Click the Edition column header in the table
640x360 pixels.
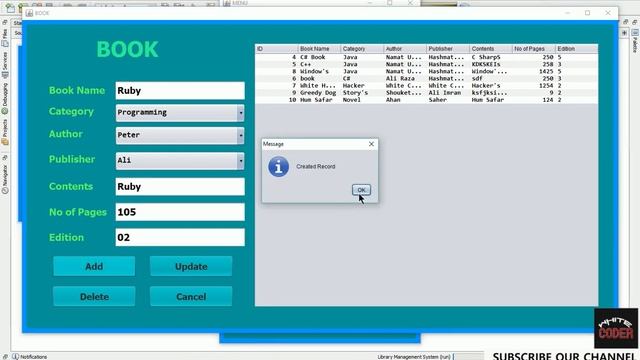click(x=577, y=49)
